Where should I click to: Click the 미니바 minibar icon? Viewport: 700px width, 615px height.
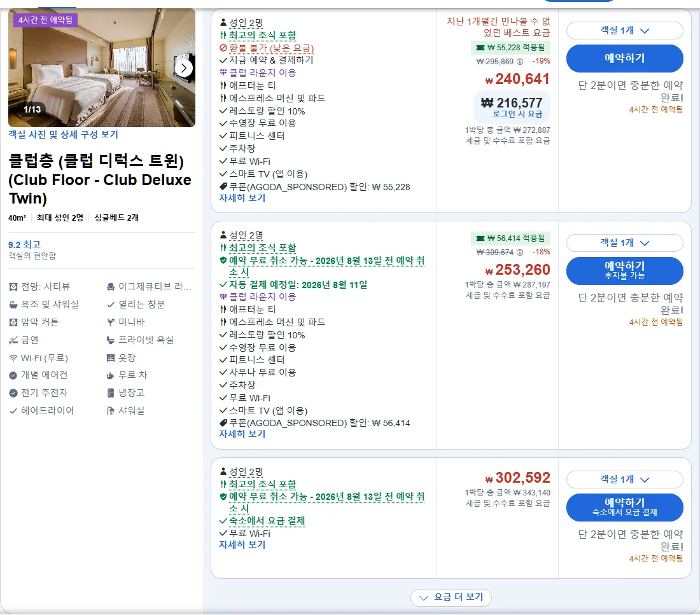[x=111, y=322]
